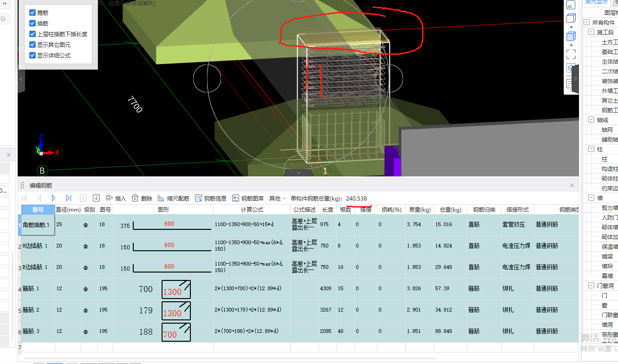Toggle the 显示其它图元 checkbox
The width and height of the screenshot is (618, 364).
tap(33, 45)
